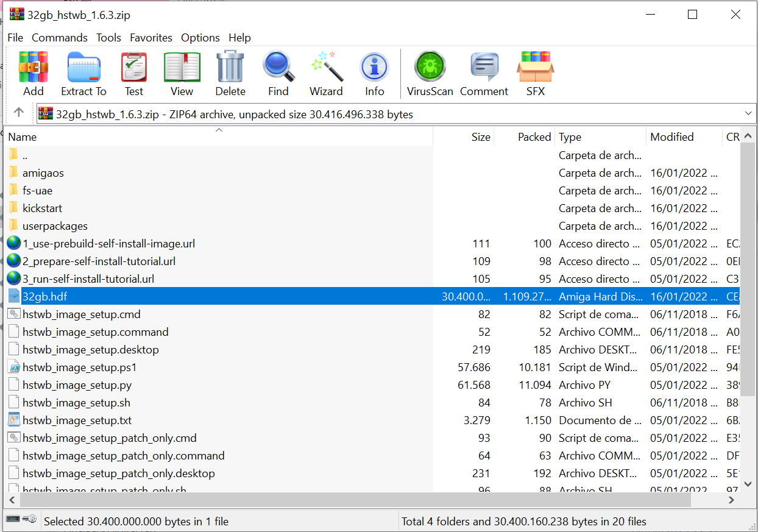This screenshot has height=532, width=758.
Task: Click the horizontal scrollbar left arrow
Action: (12, 500)
